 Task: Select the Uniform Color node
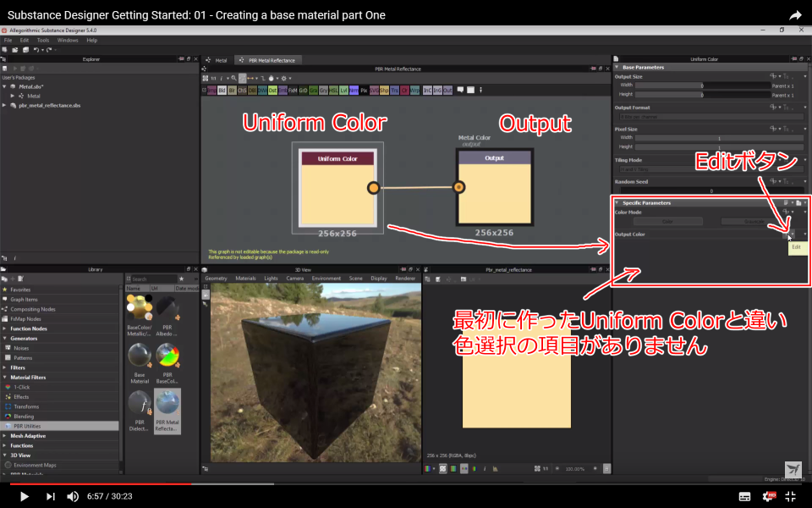337,188
